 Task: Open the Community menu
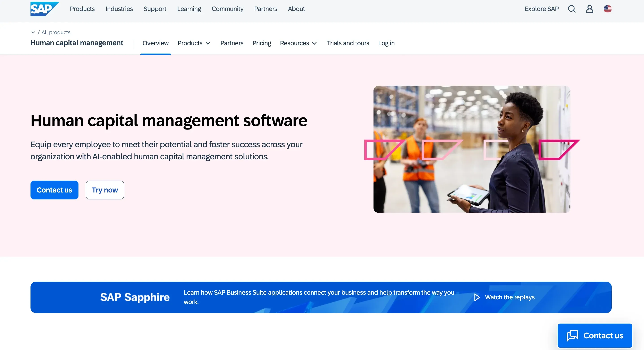pyautogui.click(x=228, y=9)
